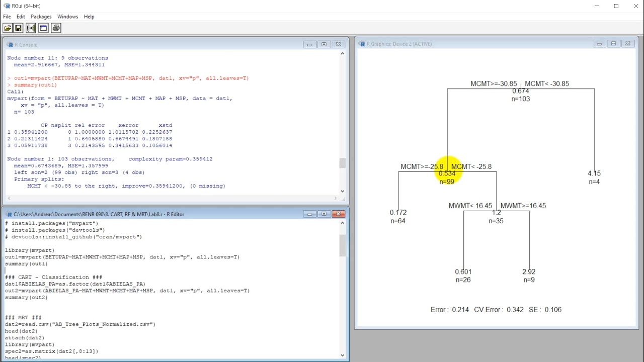Maximize the R Editor subwindow
The height and width of the screenshot is (362, 644).
click(324, 214)
